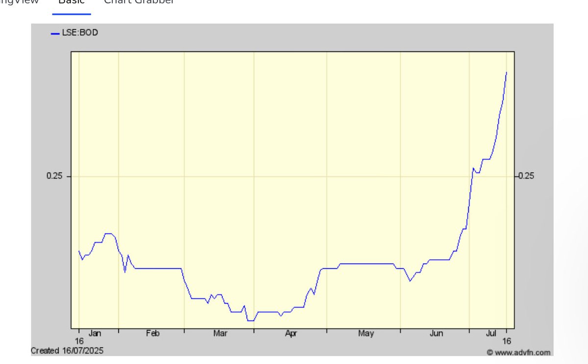Click the blue legend line marker
This screenshot has width=588, height=364.
tap(55, 33)
